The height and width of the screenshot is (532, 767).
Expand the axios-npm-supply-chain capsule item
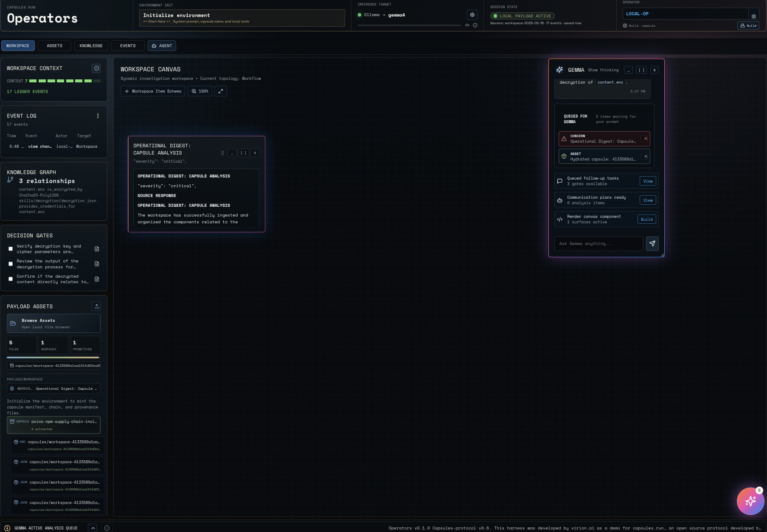click(53, 425)
